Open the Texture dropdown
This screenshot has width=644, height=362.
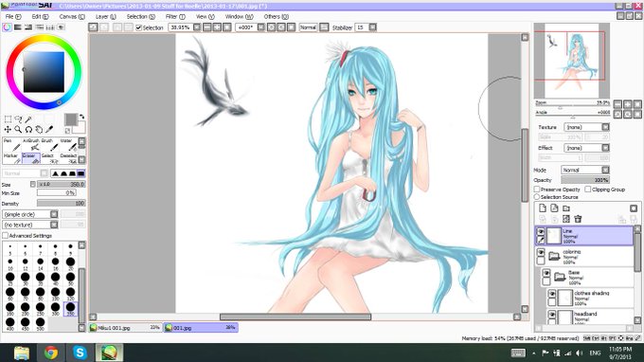coord(605,127)
